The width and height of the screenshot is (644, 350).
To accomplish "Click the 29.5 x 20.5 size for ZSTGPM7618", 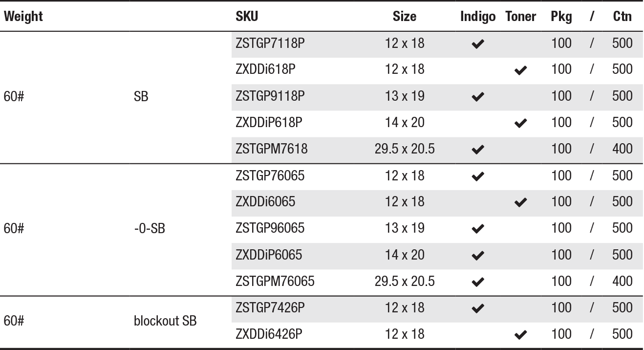I will (x=405, y=149).
